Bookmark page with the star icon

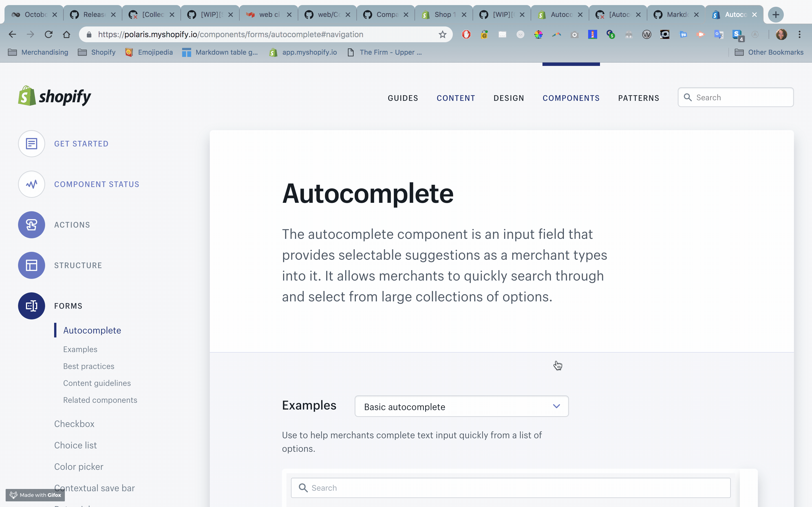click(x=443, y=35)
